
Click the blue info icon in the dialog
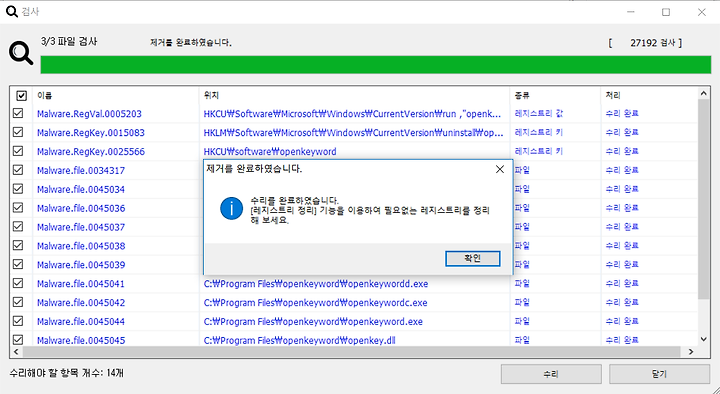click(231, 208)
